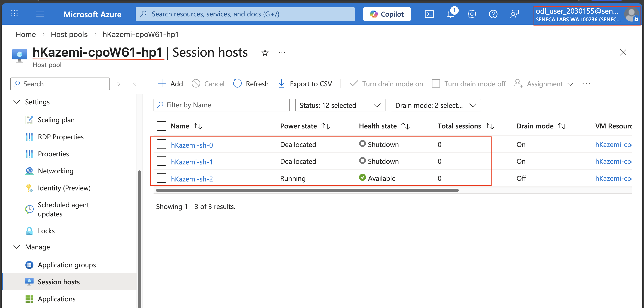The image size is (644, 308).
Task: Open Scaling plan in sidebar
Action: coord(56,120)
